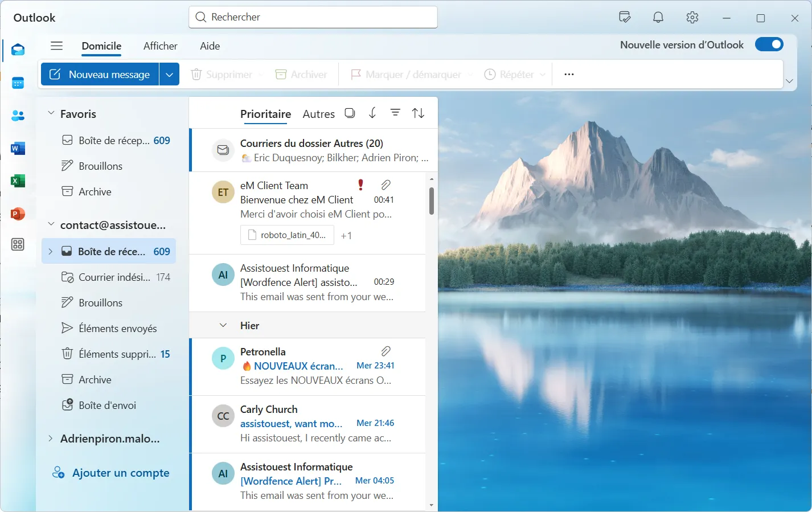812x512 pixels.
Task: Switch to Autres inbox tab
Action: [319, 114]
